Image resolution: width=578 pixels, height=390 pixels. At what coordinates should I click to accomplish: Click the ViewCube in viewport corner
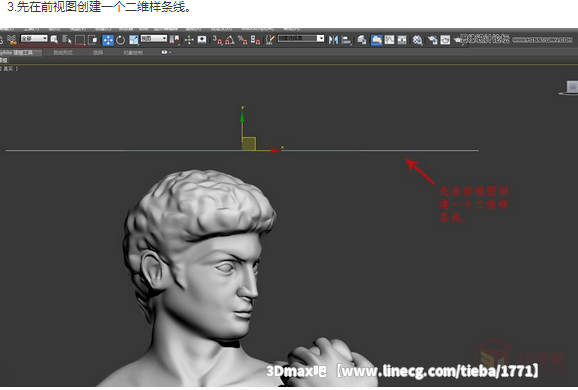570,88
